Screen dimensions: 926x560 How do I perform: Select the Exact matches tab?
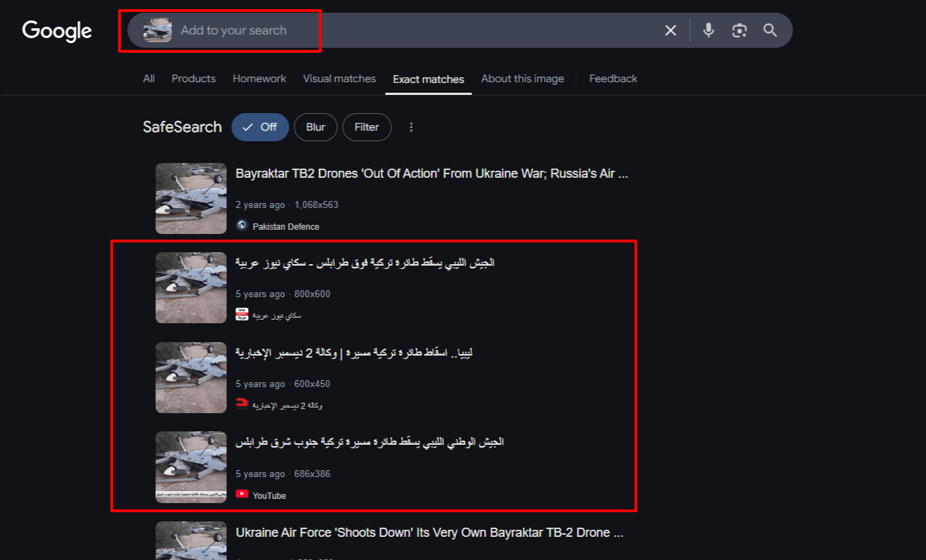pyautogui.click(x=429, y=79)
